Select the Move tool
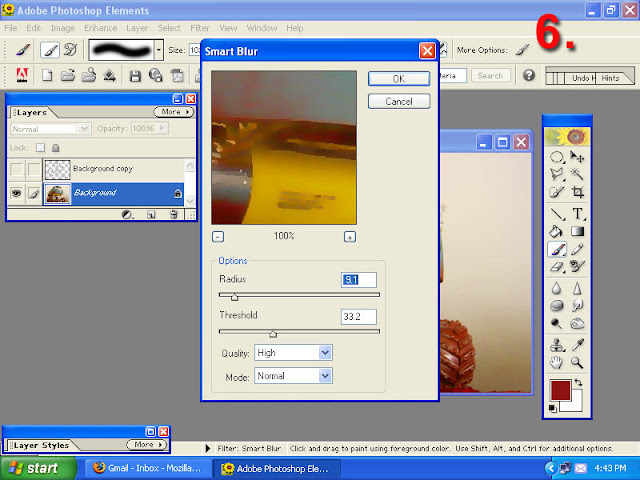 (x=577, y=157)
